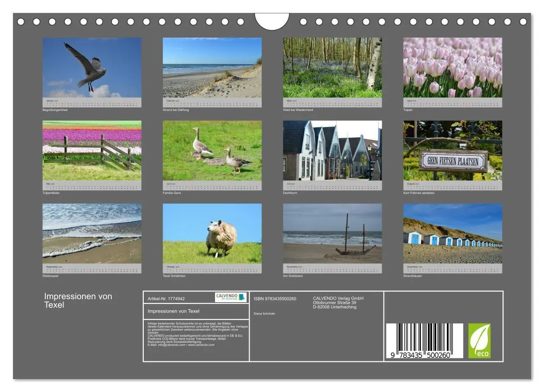Click the caption Wellenspiel
The width and height of the screenshot is (544, 392).
coord(50,276)
